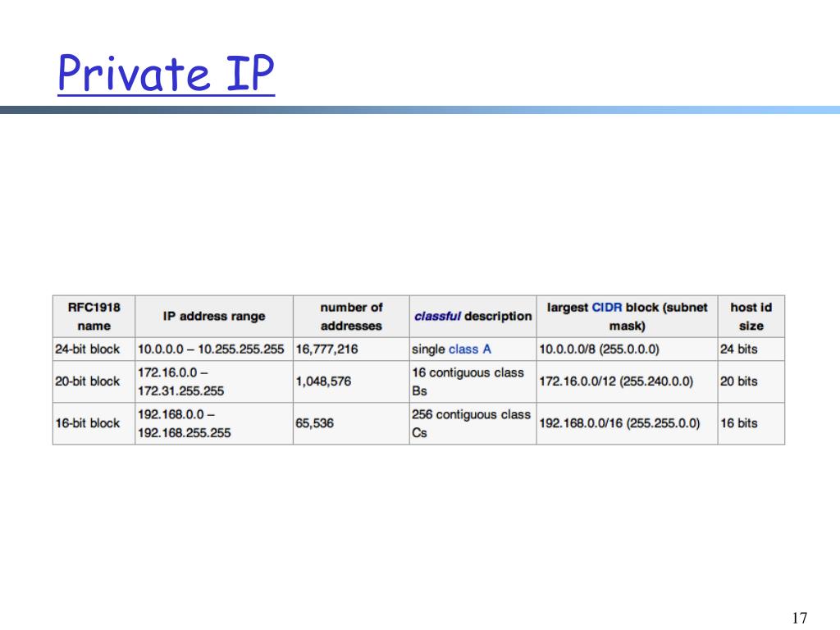Click the '24 bits' host id cell
This screenshot has height=630, width=840.
tap(751, 349)
